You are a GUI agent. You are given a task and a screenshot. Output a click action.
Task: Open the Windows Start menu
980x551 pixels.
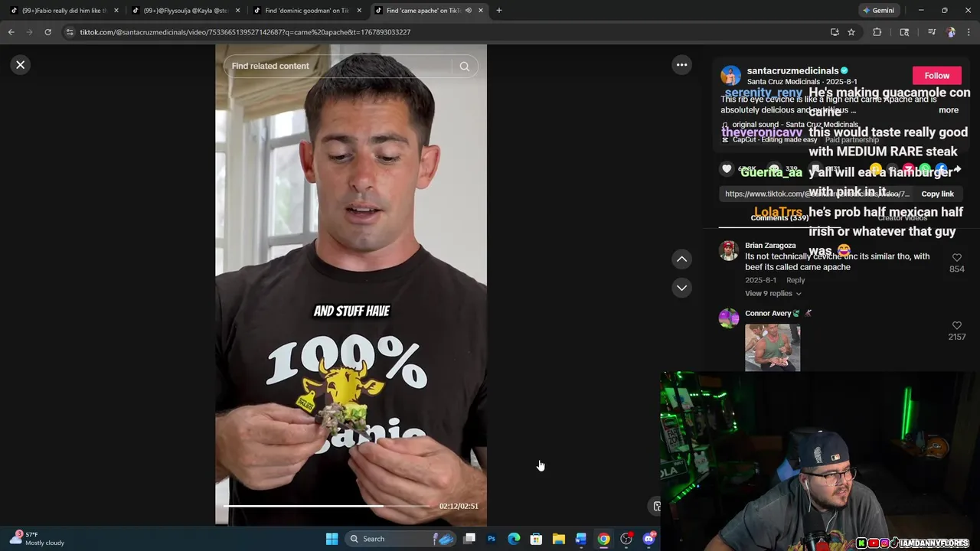pos(332,539)
